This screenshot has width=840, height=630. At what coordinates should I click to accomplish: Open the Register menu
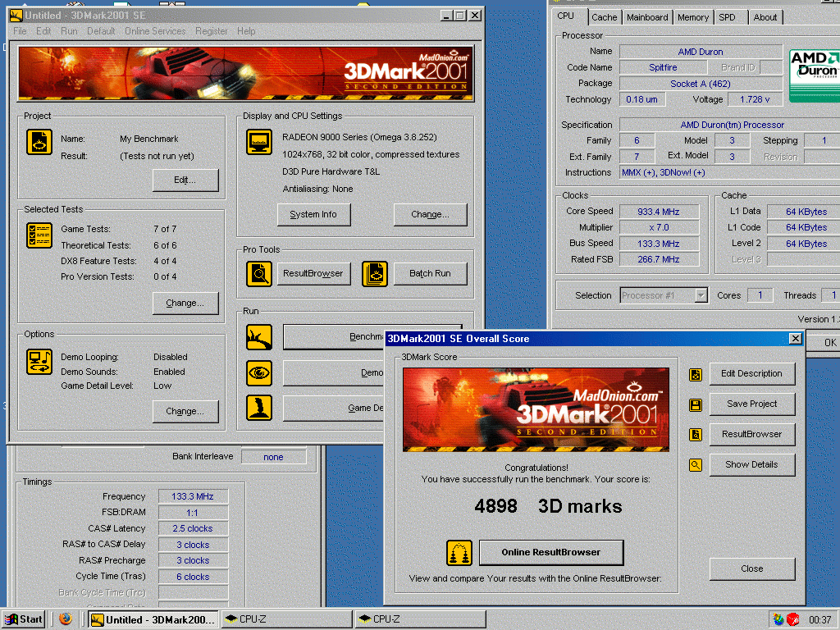pos(211,31)
